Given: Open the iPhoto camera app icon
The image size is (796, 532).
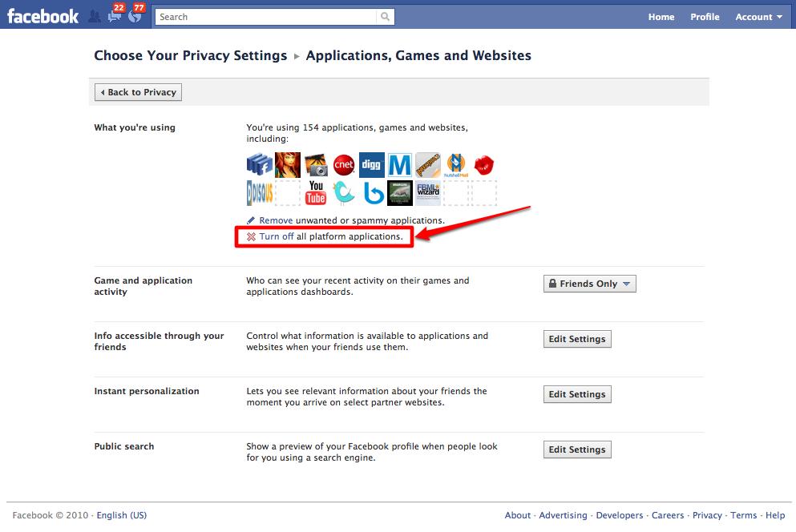Looking at the screenshot, I should [316, 165].
